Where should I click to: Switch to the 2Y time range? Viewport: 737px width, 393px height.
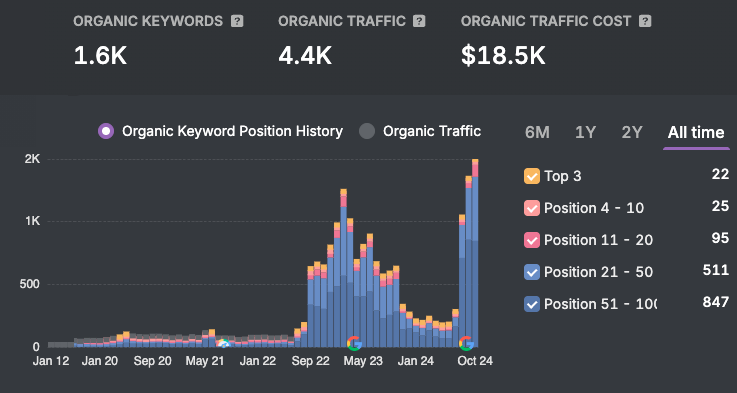click(x=632, y=133)
